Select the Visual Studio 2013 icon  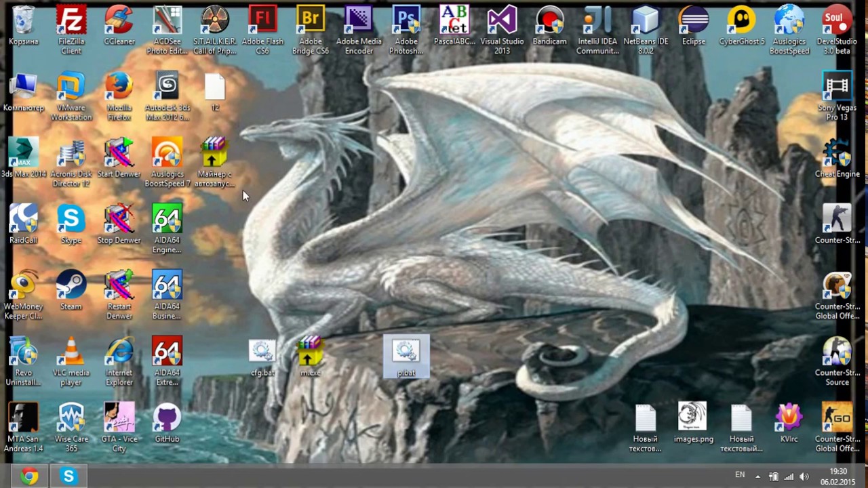[x=502, y=22]
